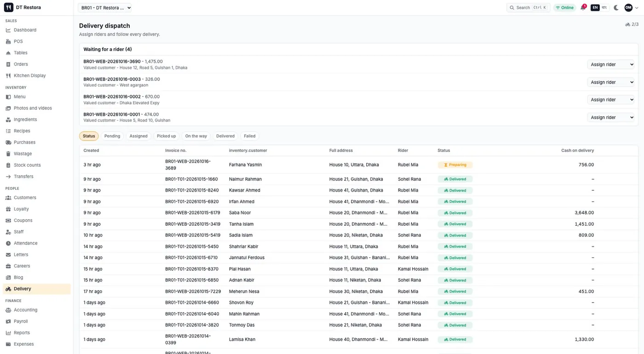
Task: Toggle dark mode with the moon icon
Action: pos(616,8)
